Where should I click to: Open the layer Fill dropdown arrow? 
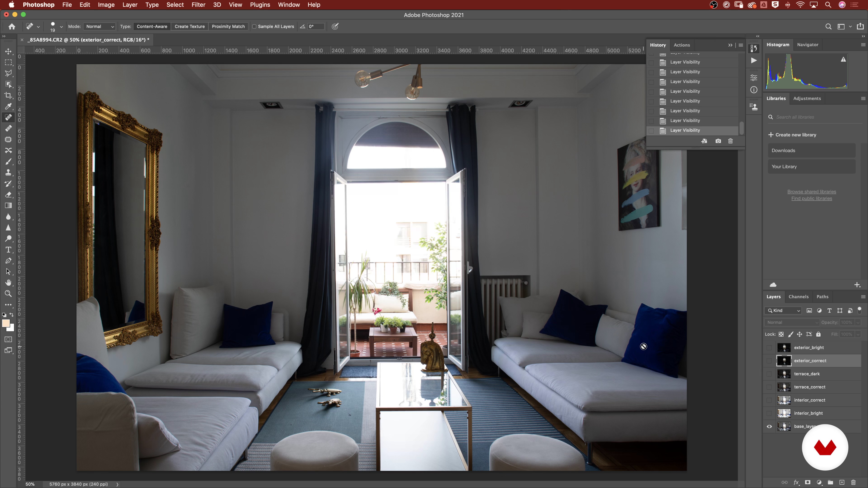858,334
